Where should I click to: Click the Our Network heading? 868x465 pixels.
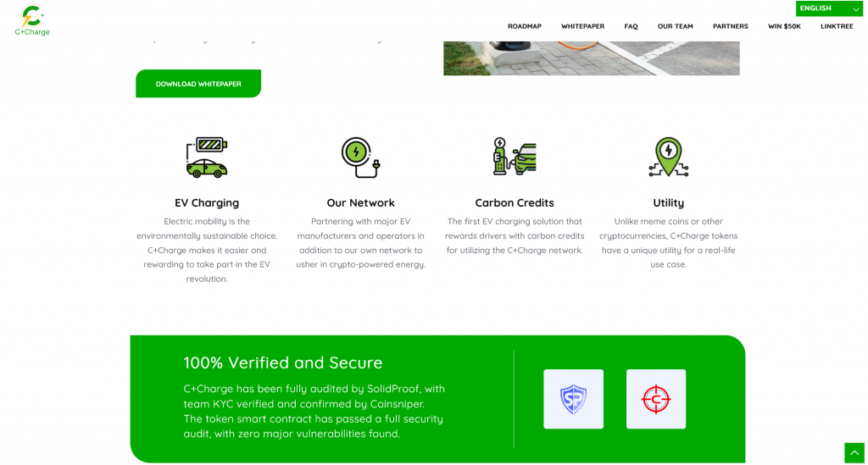[360, 202]
